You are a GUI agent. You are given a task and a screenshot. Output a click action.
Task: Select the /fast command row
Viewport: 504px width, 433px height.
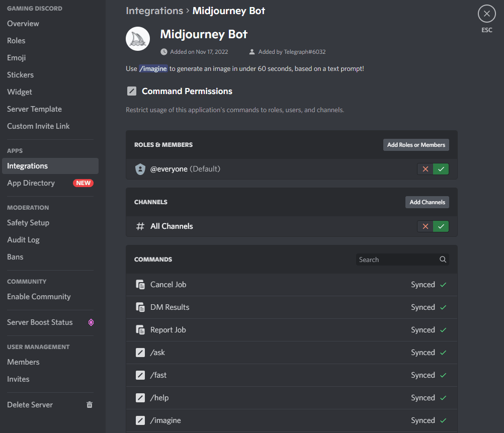click(292, 375)
